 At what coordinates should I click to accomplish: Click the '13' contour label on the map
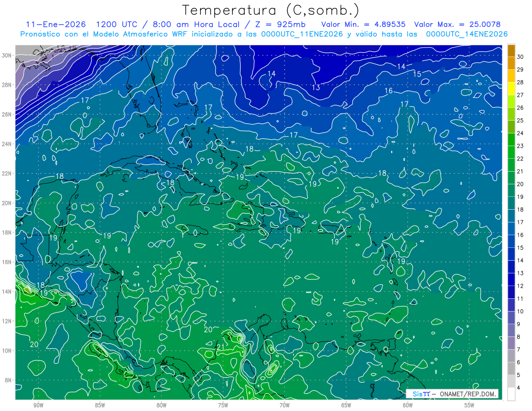pyautogui.click(x=316, y=88)
